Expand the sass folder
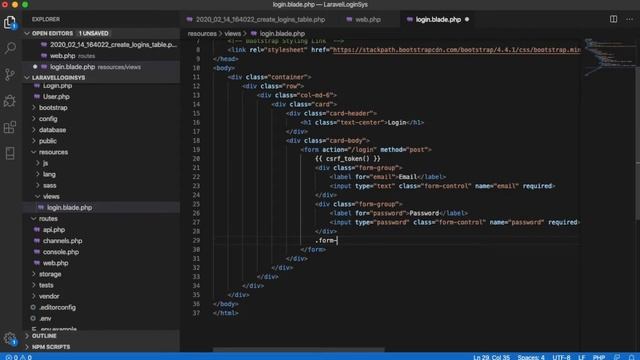Screen dimensions: 640x360 tap(49, 185)
